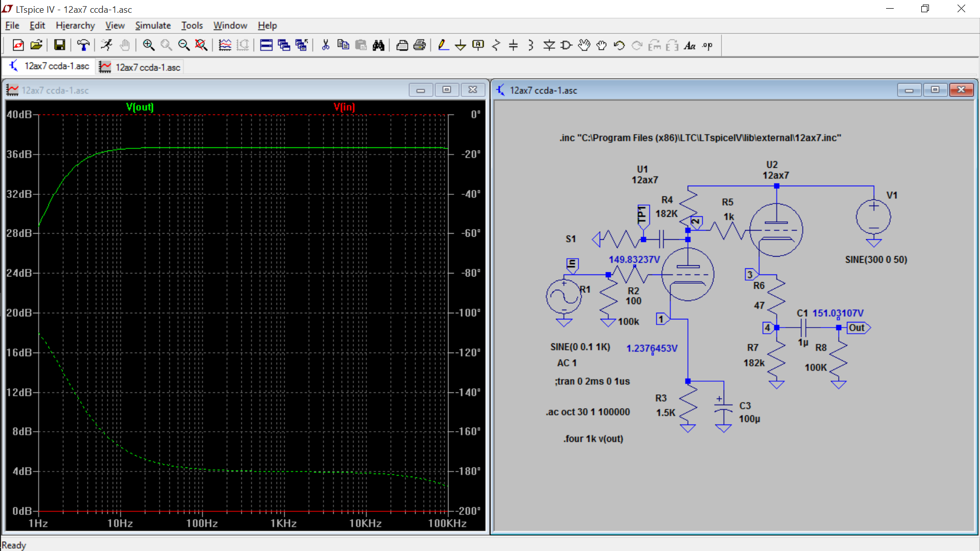Click the ';tran 0 2ms 0 1us' comment text
980x551 pixels.
[x=593, y=382]
